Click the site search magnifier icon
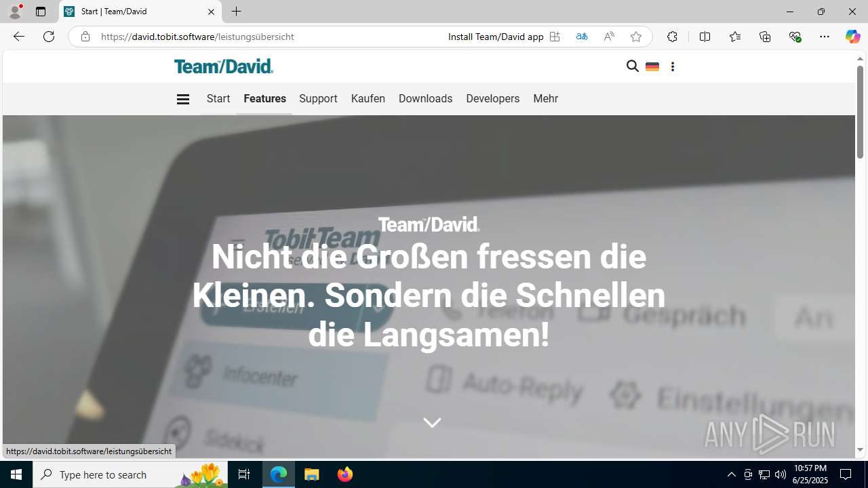 coord(633,66)
